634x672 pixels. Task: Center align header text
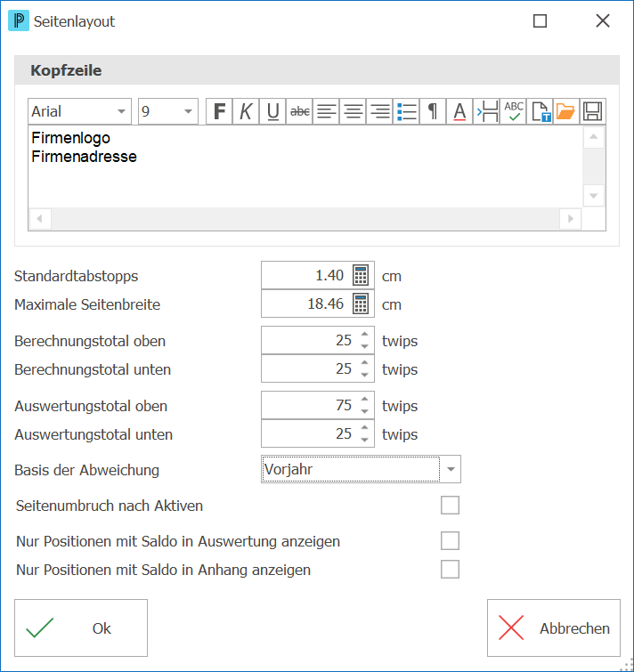[x=353, y=111]
